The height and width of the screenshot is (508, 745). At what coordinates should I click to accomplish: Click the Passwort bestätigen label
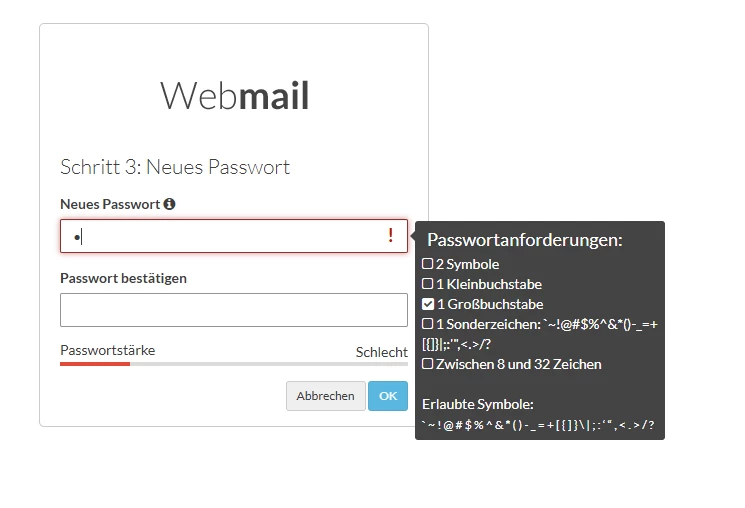pyautogui.click(x=123, y=278)
